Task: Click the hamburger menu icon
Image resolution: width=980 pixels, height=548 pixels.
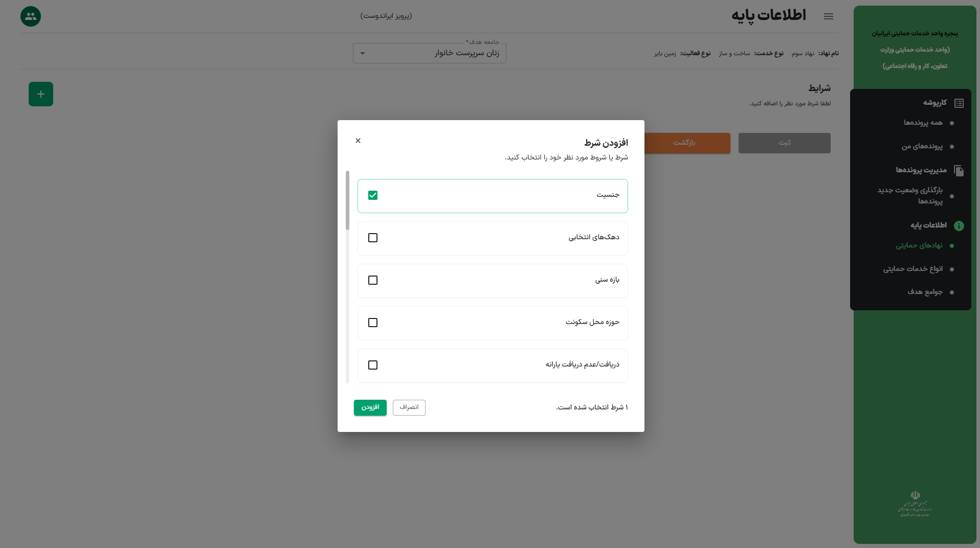Action: pyautogui.click(x=829, y=16)
